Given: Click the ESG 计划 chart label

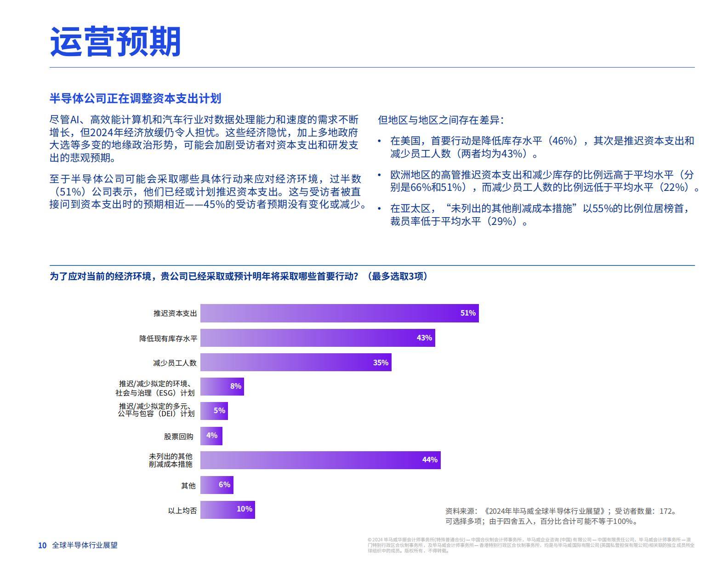Looking at the screenshot, I should point(155,388).
